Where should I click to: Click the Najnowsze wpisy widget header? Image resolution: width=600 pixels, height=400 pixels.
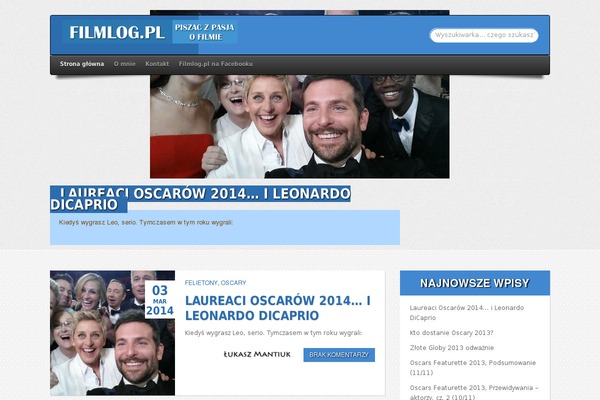[475, 283]
